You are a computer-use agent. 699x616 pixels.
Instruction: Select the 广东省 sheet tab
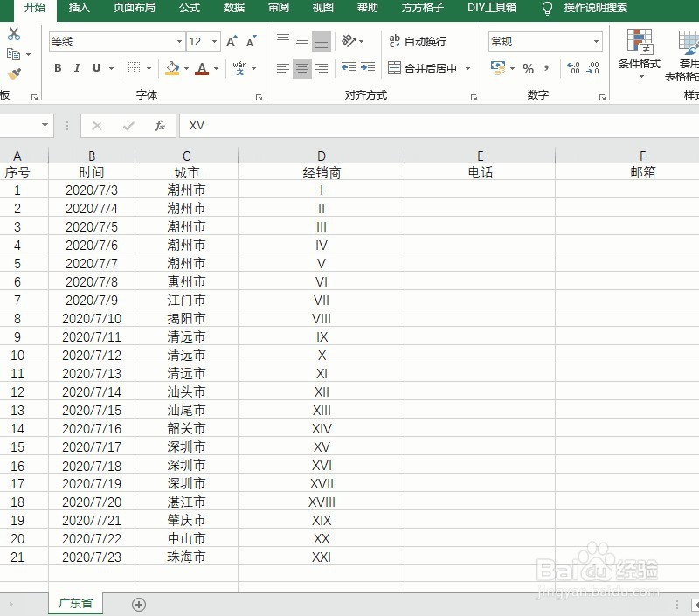pos(75,603)
